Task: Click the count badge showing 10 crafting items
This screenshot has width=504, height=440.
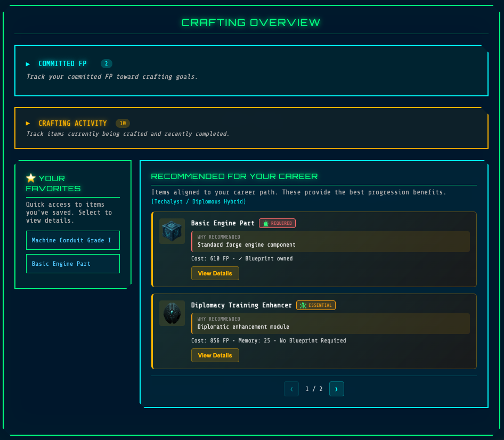Action: [x=123, y=123]
